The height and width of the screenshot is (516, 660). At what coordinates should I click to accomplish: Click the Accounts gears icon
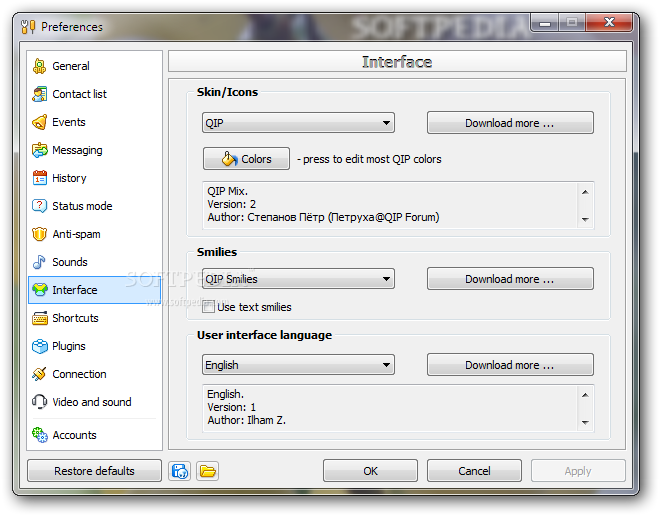coord(40,435)
